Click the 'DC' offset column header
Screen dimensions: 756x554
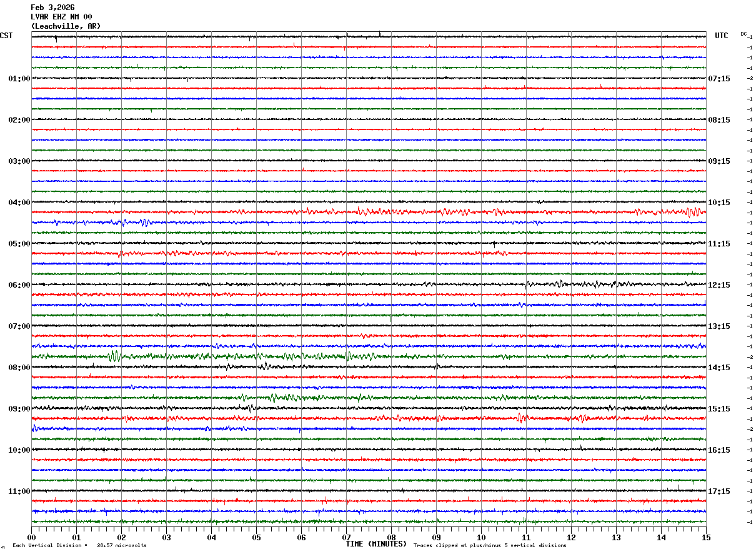click(x=744, y=34)
